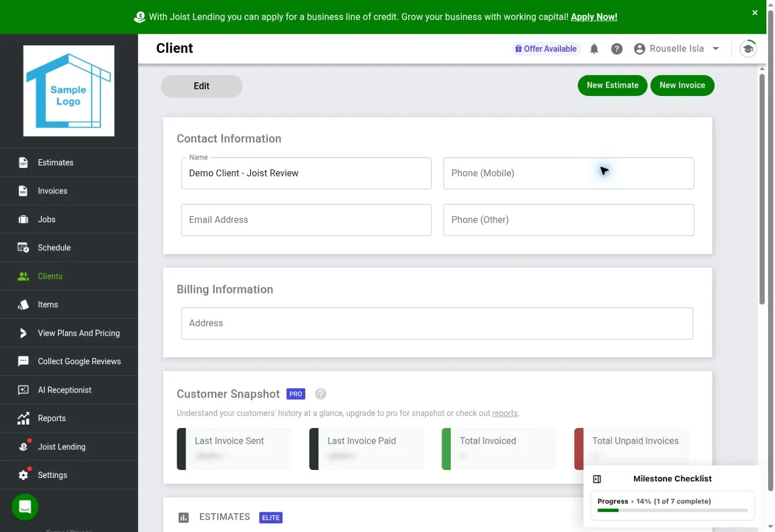Open the notifications bell
The height and width of the screenshot is (532, 775).
tap(594, 49)
